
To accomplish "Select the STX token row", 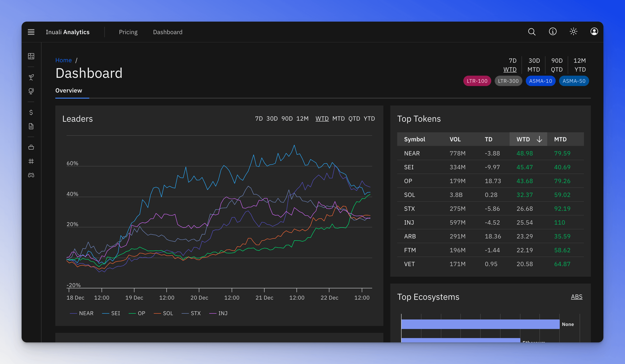I will pos(490,209).
